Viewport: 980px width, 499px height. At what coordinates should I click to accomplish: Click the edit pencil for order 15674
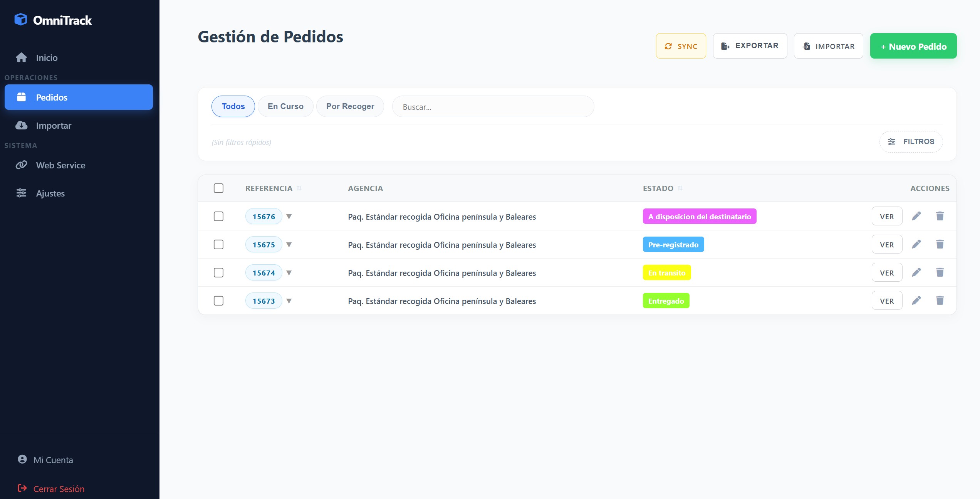point(916,272)
